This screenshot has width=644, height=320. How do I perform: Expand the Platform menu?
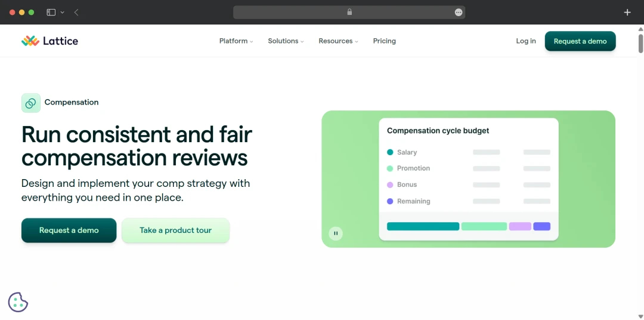coord(236,41)
